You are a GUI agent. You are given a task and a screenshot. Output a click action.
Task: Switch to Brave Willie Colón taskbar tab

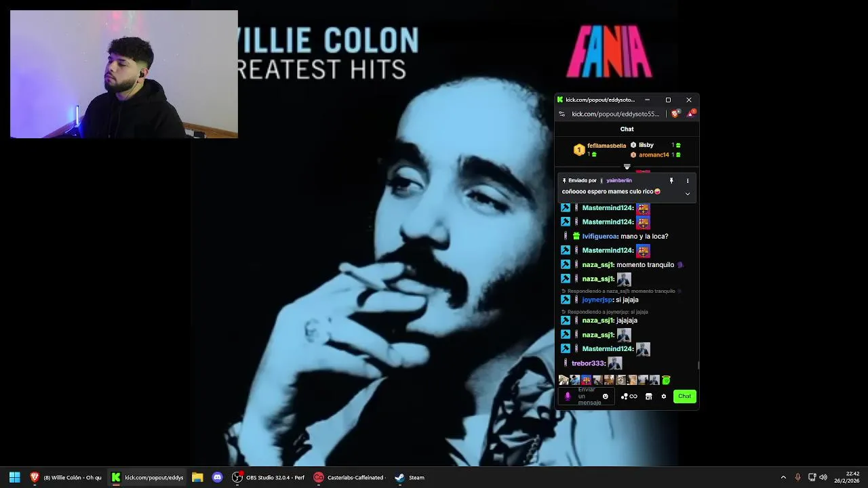coord(66,477)
